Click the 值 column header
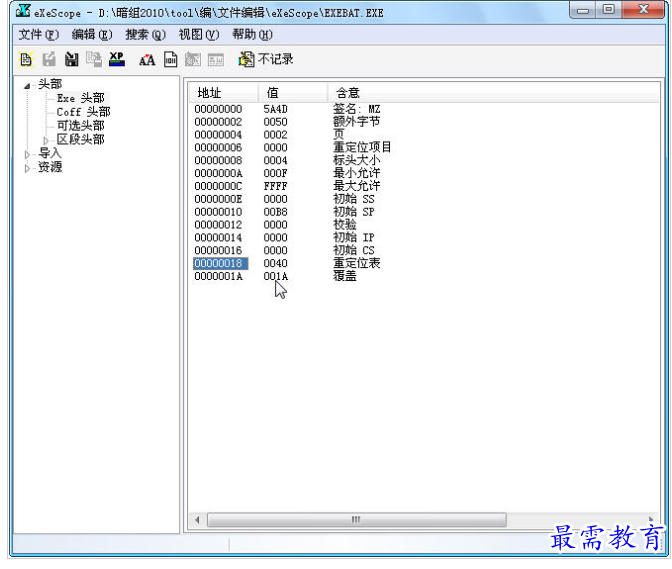 [x=293, y=93]
